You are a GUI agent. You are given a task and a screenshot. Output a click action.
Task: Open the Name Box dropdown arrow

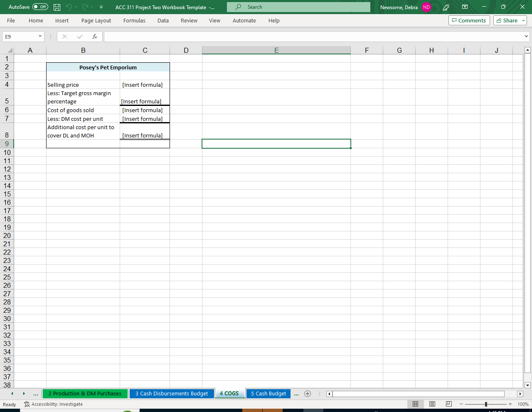click(x=40, y=37)
